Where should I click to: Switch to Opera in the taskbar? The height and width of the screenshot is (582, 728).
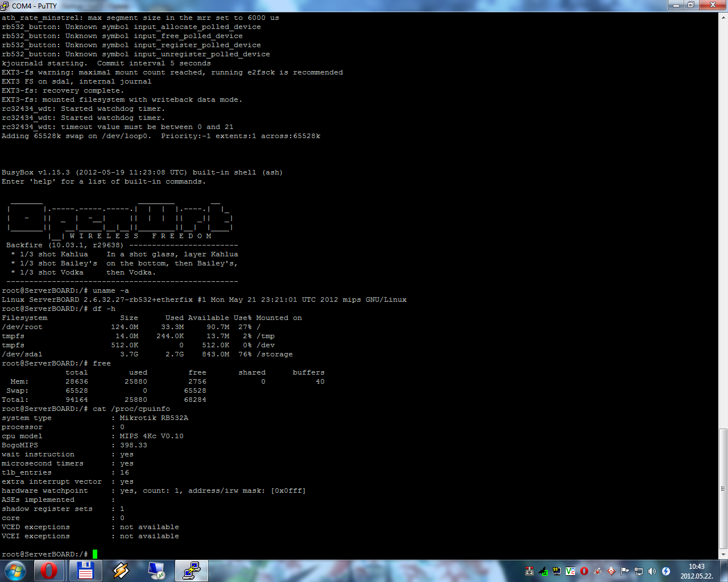coord(49,571)
